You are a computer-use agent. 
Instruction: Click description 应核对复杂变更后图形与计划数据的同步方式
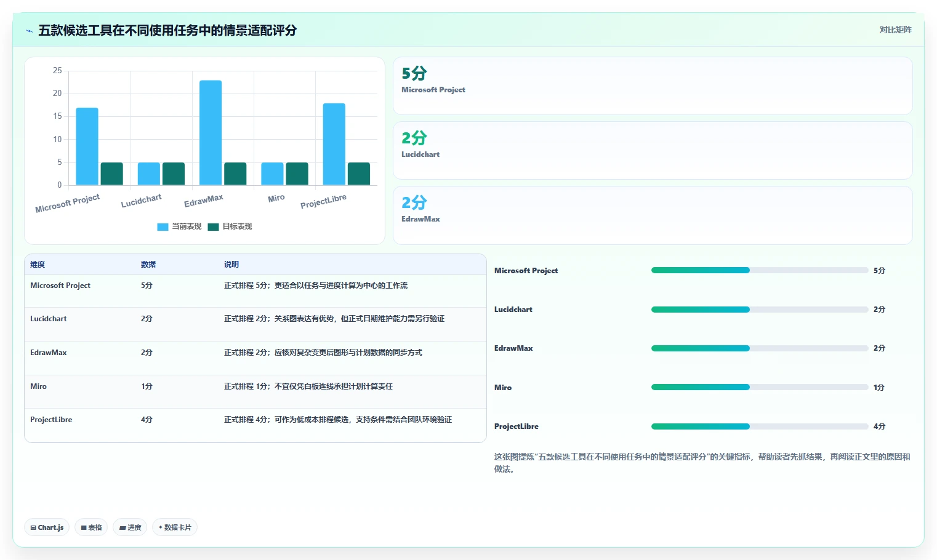pyautogui.click(x=348, y=353)
